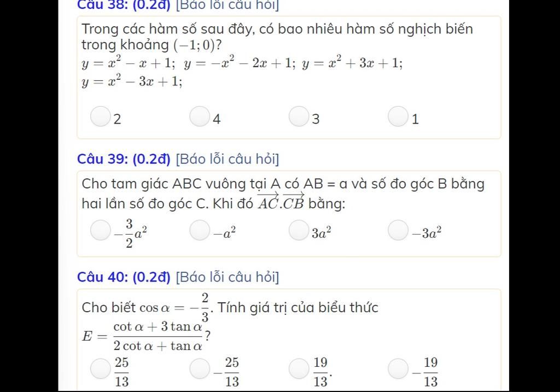Select the −a² option in question 39
The image size is (560, 392).
tap(200, 230)
